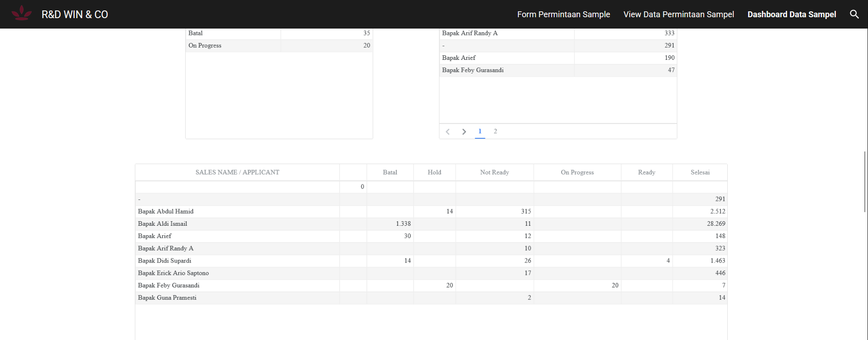Click the On Progress column header
The width and height of the screenshot is (868, 340).
tap(577, 172)
